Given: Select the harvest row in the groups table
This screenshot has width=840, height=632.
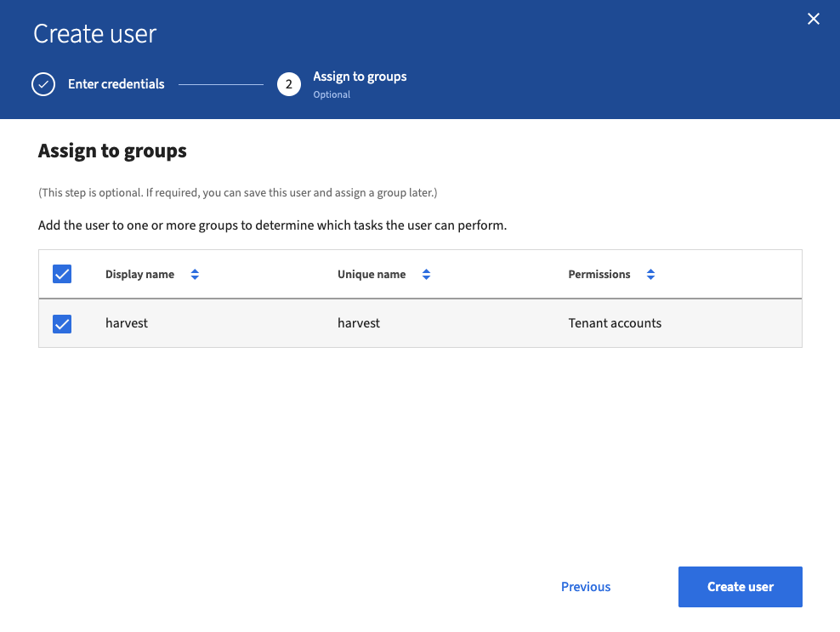Looking at the screenshot, I should point(420,323).
